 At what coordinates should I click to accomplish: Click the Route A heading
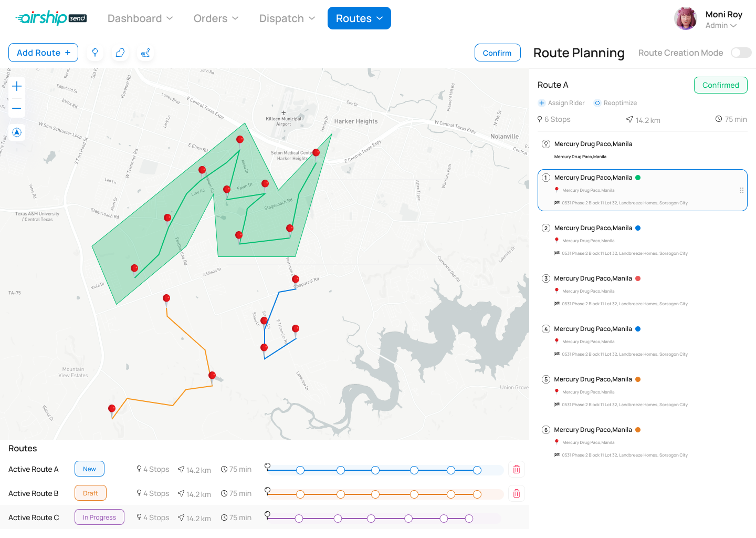(553, 85)
